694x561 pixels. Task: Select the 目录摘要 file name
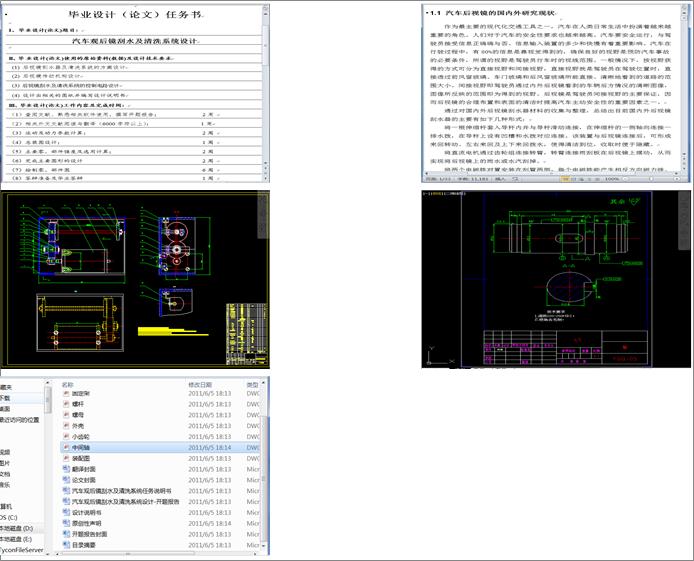point(84,545)
